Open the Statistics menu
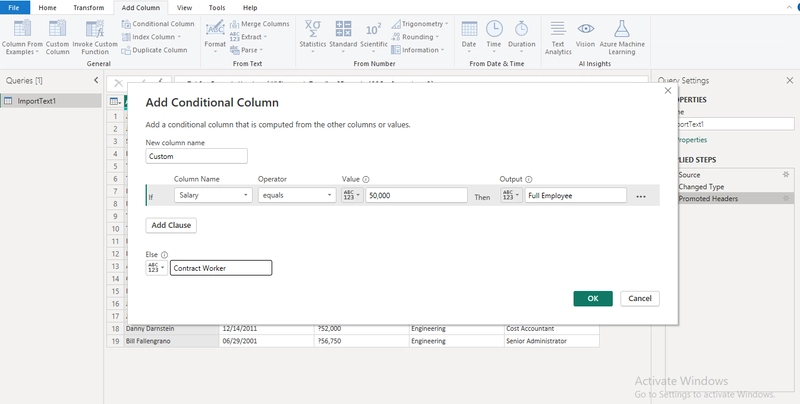This screenshot has height=404, width=800. pyautogui.click(x=313, y=36)
